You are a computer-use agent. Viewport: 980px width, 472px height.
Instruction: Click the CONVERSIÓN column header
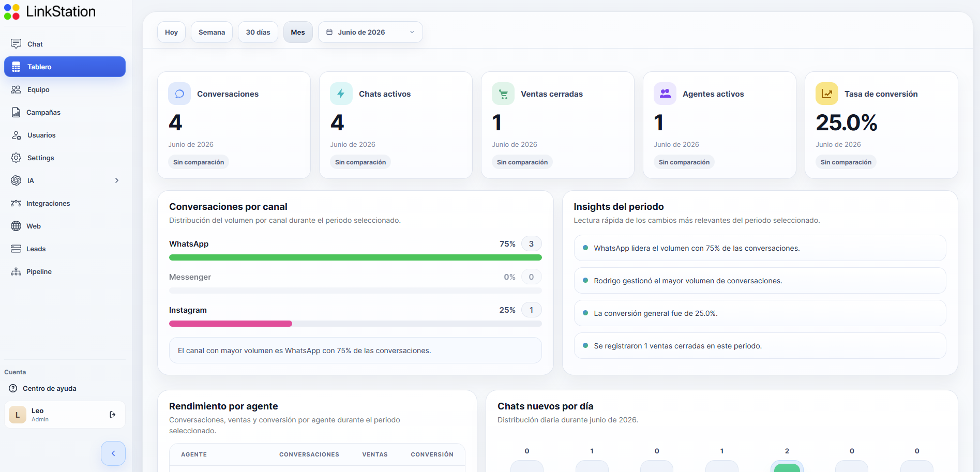pos(432,454)
